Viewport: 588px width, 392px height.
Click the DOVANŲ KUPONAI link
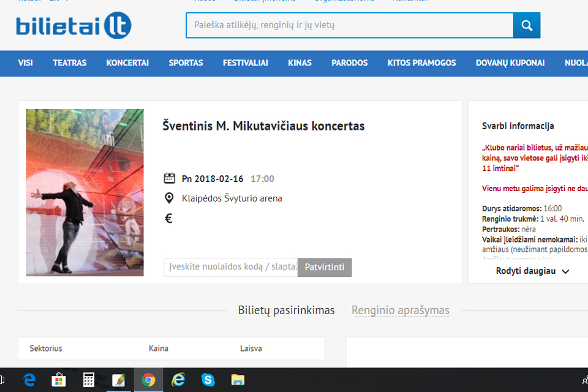pos(510,63)
